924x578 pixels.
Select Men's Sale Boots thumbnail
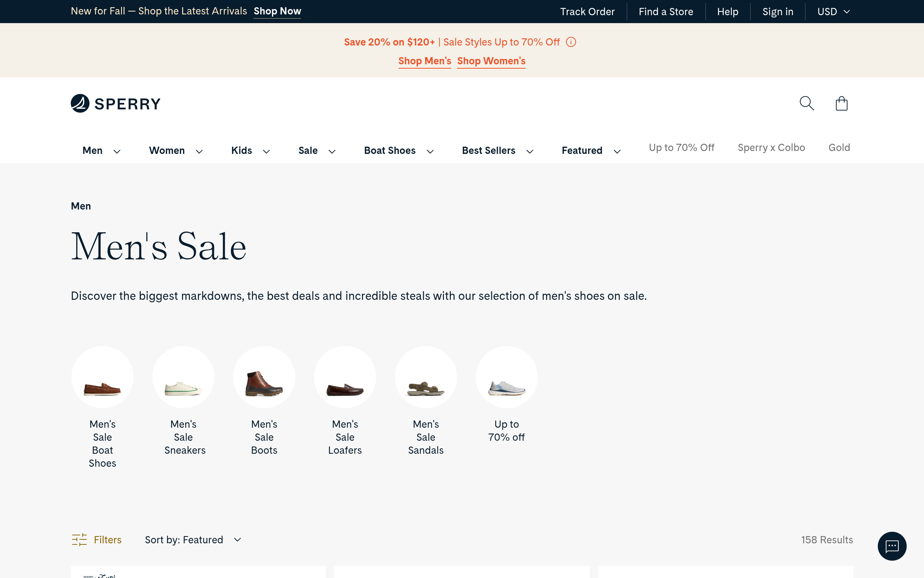pos(264,377)
